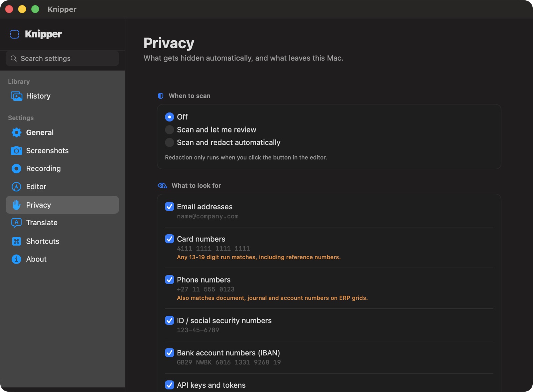The image size is (533, 392).
Task: Click the Redaction only runs note
Action: 246,157
